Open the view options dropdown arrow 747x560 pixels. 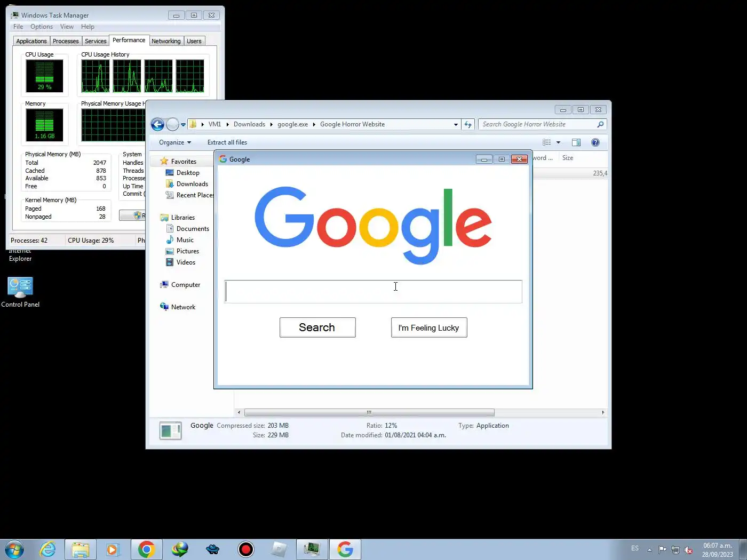pyautogui.click(x=558, y=142)
